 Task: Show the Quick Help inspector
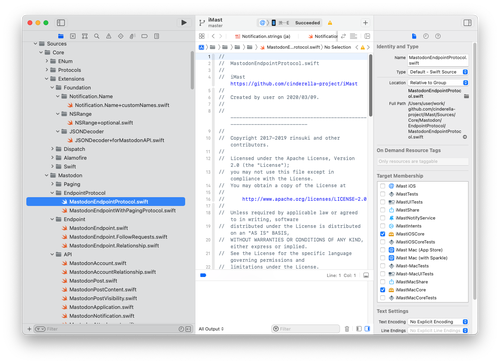tap(438, 36)
